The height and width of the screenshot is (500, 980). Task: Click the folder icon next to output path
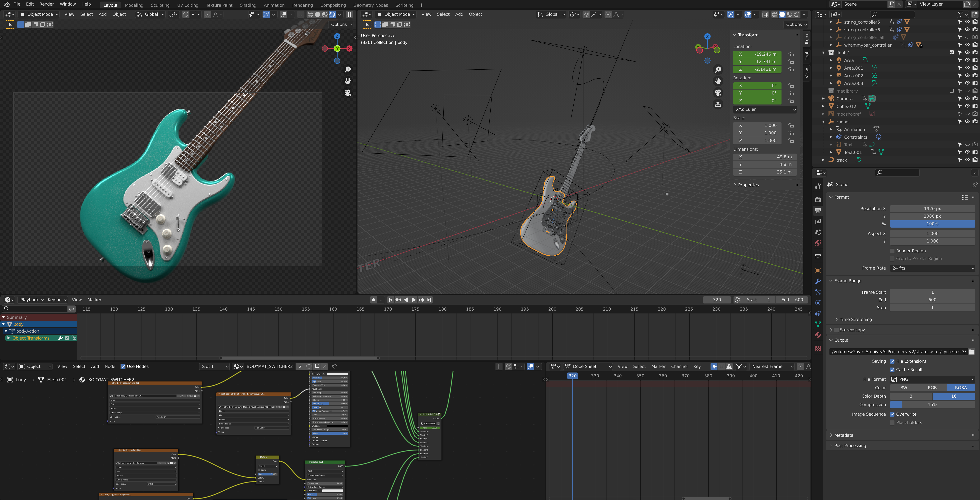tap(971, 352)
